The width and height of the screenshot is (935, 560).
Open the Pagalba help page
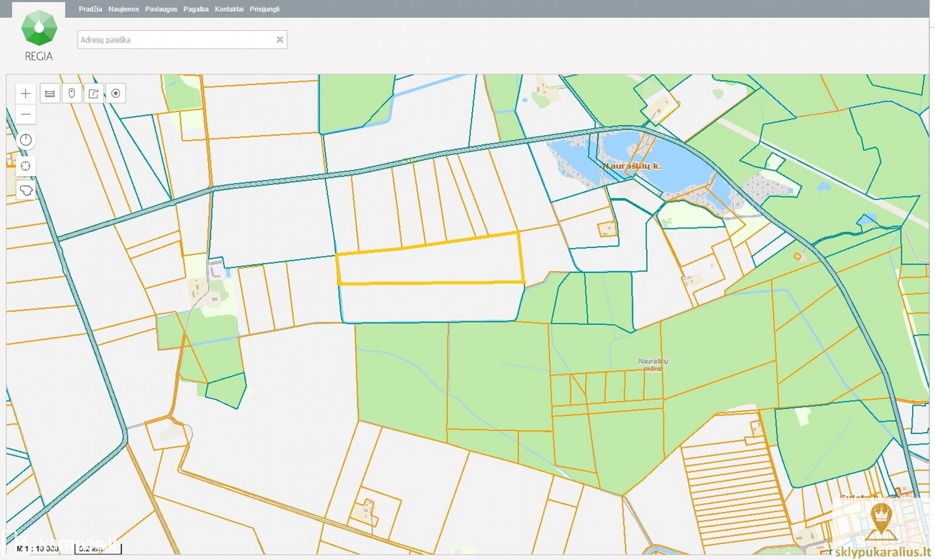[x=196, y=9]
